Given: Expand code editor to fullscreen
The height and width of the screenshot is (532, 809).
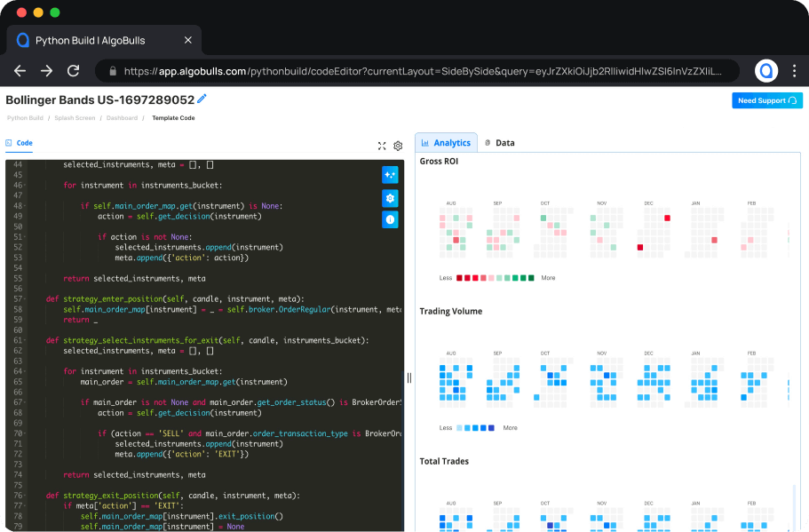Looking at the screenshot, I should tap(382, 146).
